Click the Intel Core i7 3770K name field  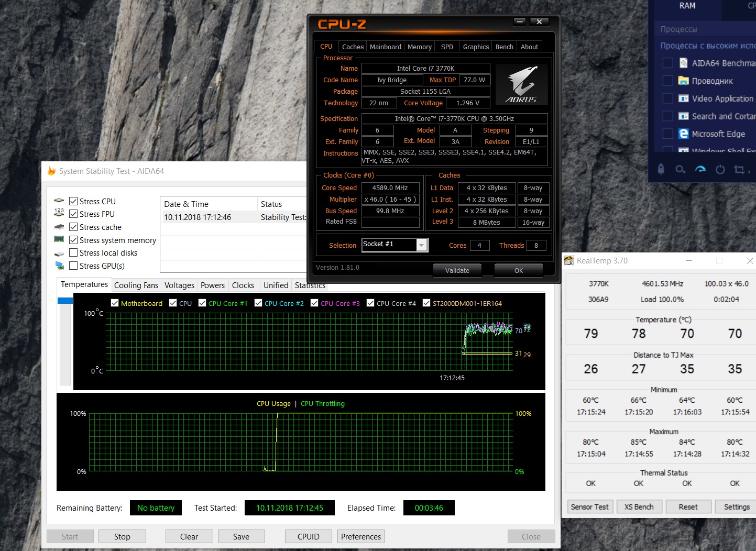[425, 68]
